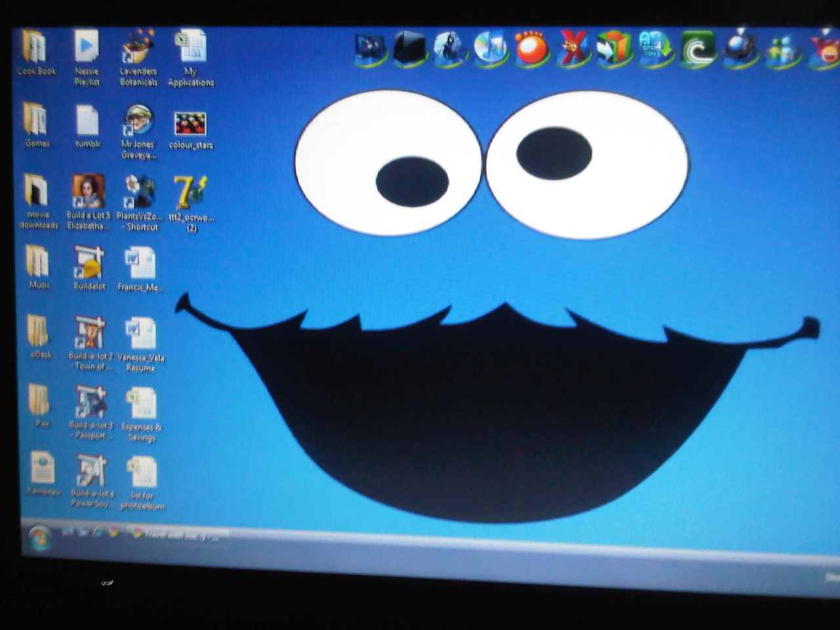Viewport: 840px width, 630px height.
Task: Open the Games folder
Action: pyautogui.click(x=37, y=125)
